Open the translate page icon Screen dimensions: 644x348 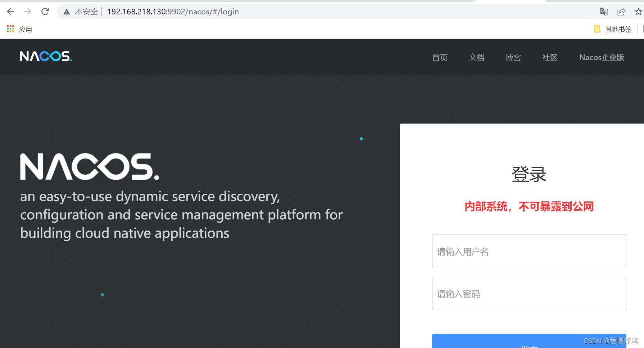(x=604, y=12)
